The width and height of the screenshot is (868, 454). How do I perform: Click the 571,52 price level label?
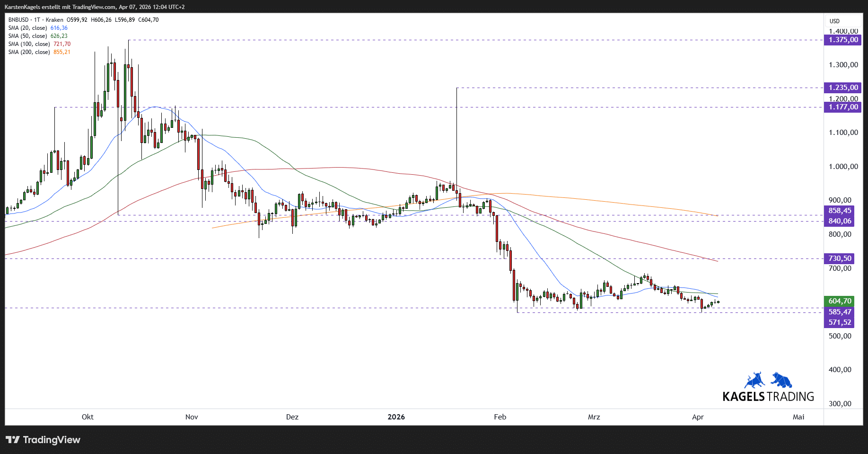coord(840,322)
